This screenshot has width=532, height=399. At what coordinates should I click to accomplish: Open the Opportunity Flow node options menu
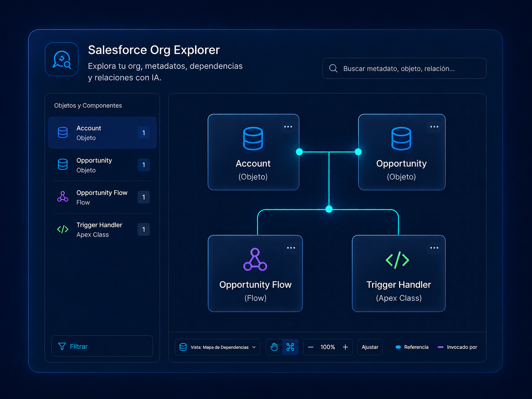click(291, 248)
